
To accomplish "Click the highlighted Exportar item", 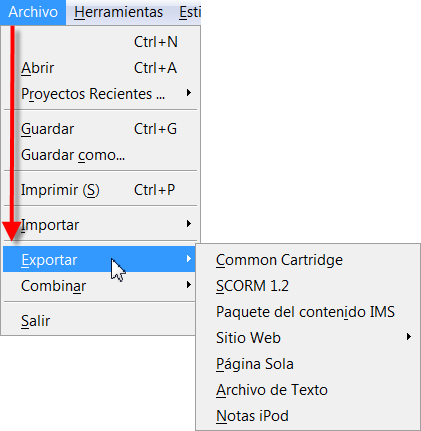I will coord(99,259).
